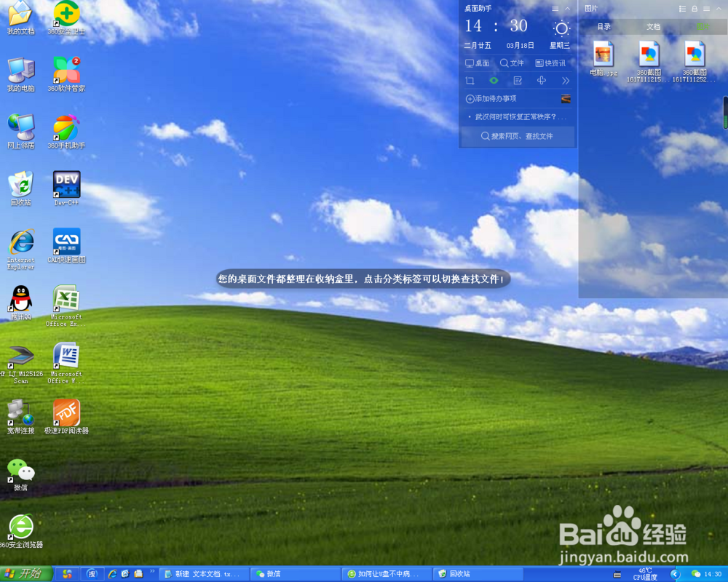Open the 我的文档 desktop icon

pyautogui.click(x=20, y=16)
